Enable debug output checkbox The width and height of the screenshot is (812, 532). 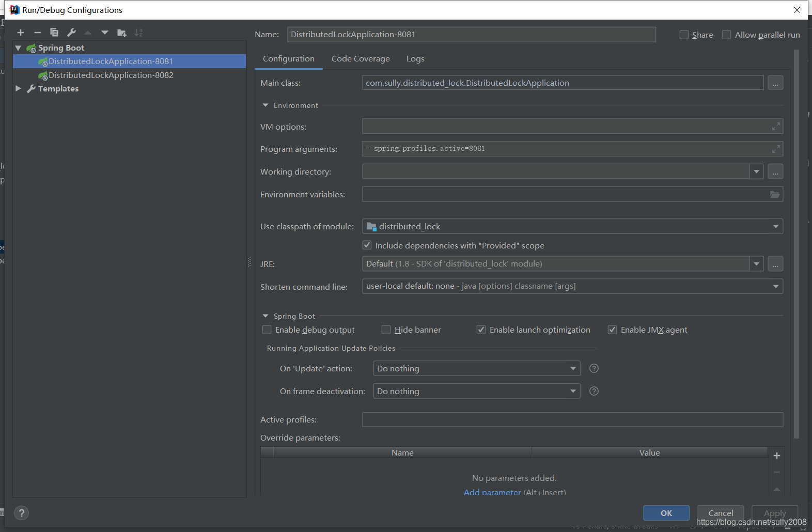pos(267,330)
